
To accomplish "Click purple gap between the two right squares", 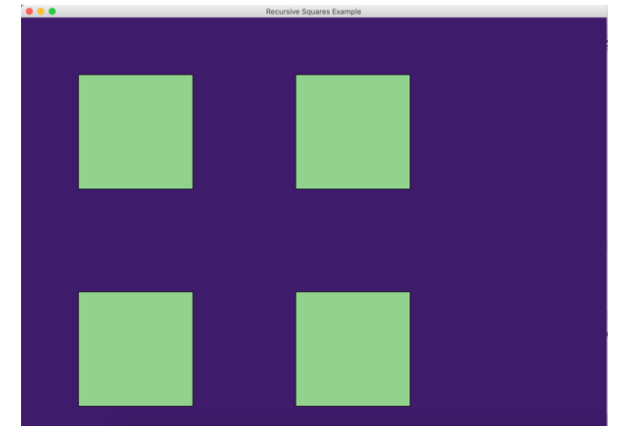I will click(353, 240).
